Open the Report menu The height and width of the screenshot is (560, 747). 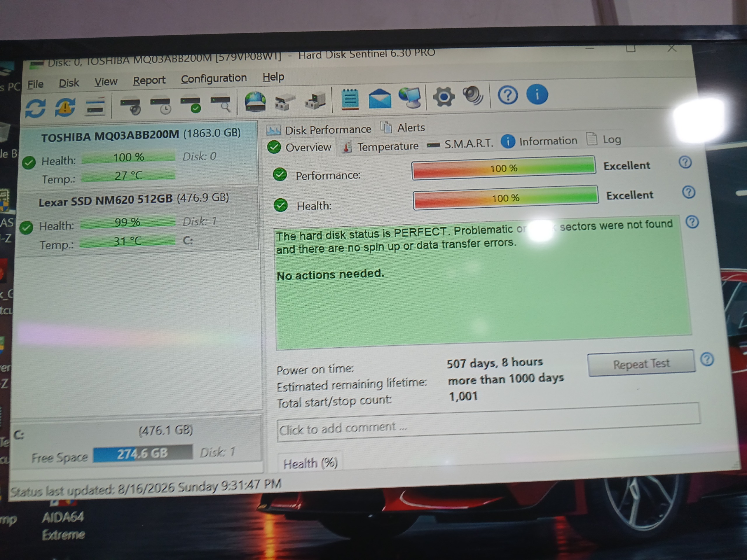coord(149,81)
